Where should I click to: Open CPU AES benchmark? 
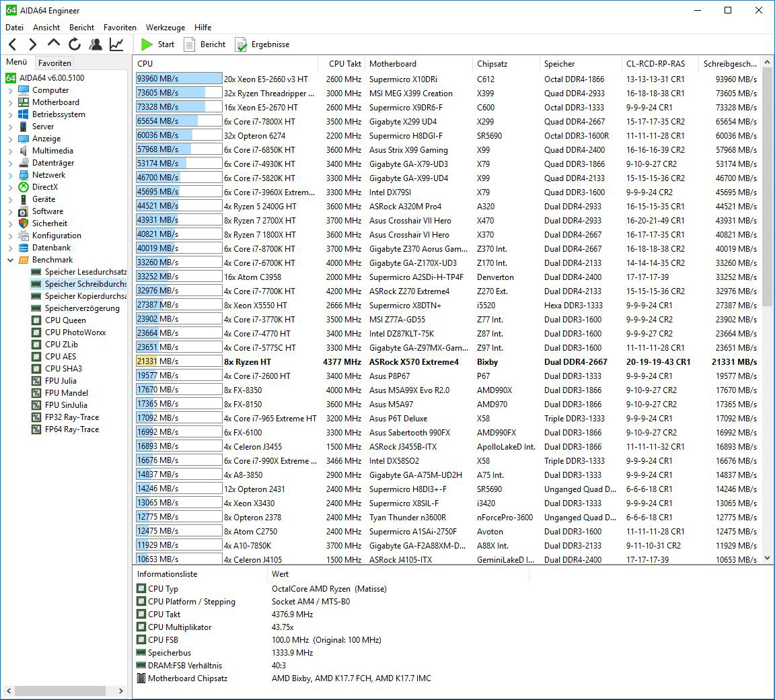61,357
